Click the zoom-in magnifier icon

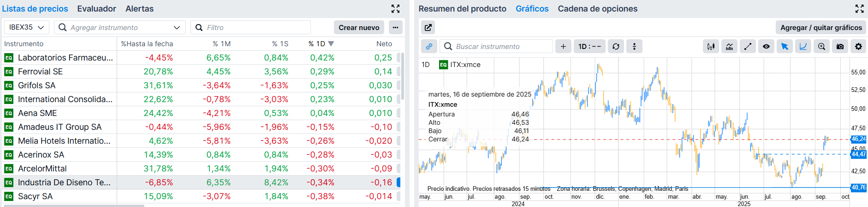click(821, 46)
